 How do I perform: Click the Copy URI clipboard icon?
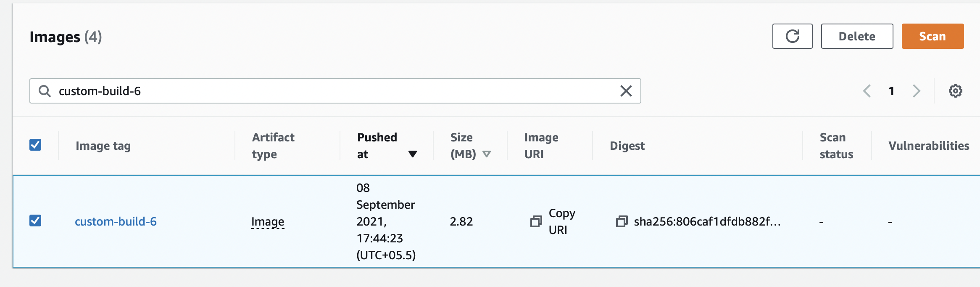tap(536, 221)
